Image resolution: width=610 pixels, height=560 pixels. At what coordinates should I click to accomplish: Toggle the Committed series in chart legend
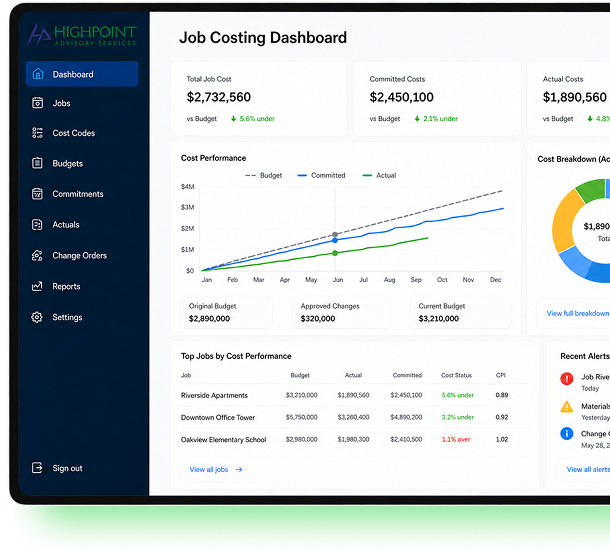point(321,176)
